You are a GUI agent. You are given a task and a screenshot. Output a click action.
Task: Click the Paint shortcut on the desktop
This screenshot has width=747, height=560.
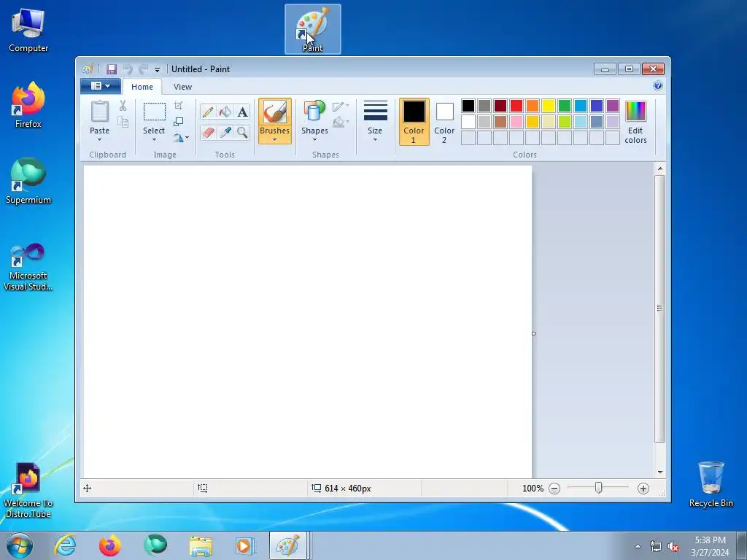pos(312,29)
